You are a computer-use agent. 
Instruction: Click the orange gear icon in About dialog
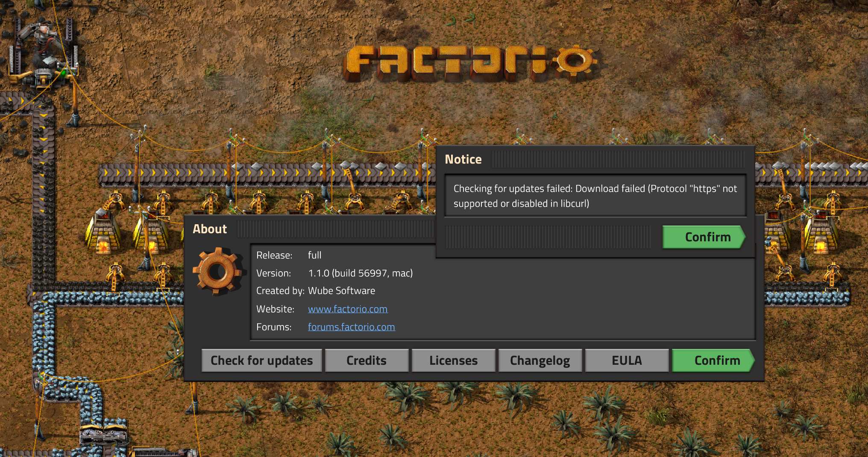click(x=218, y=271)
